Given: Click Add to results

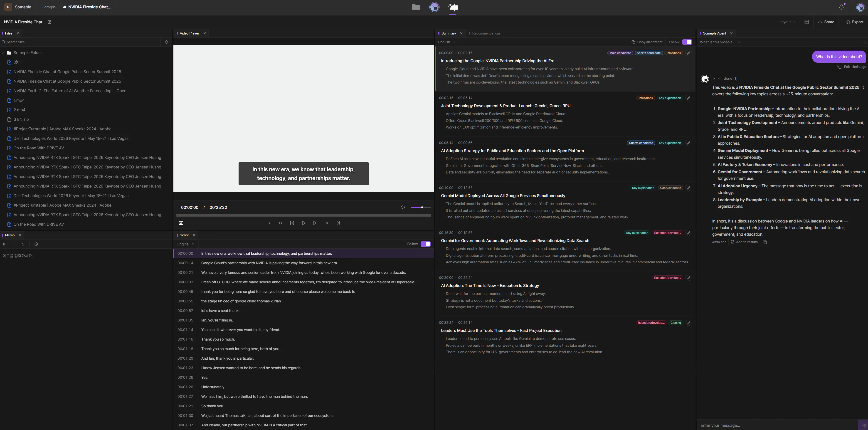Looking at the screenshot, I should pyautogui.click(x=744, y=242).
